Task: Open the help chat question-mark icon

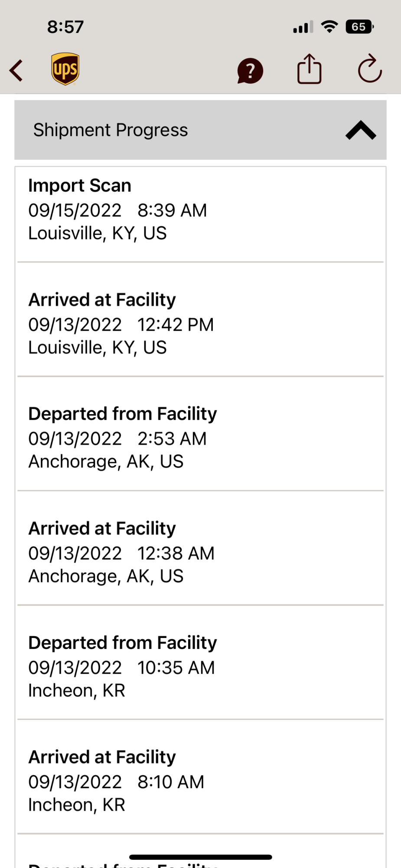Action: tap(250, 71)
